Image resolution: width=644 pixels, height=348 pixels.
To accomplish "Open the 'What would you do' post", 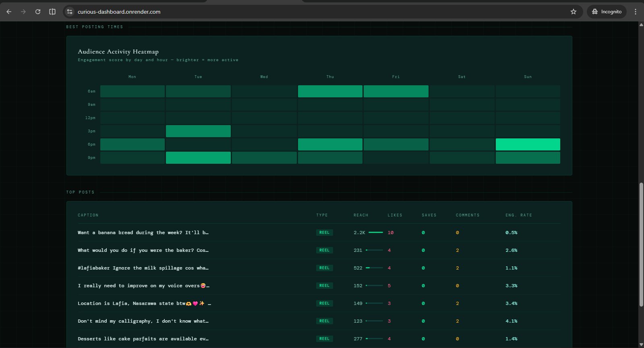I will [x=143, y=250].
